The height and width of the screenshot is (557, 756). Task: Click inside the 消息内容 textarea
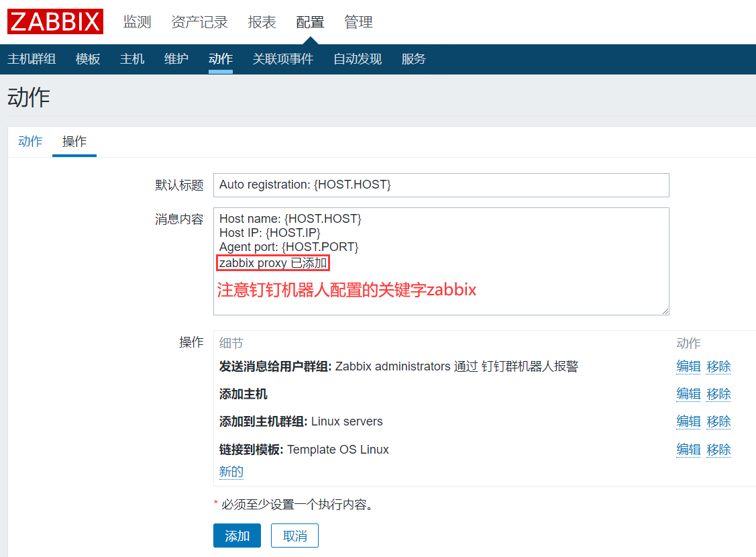point(441,261)
